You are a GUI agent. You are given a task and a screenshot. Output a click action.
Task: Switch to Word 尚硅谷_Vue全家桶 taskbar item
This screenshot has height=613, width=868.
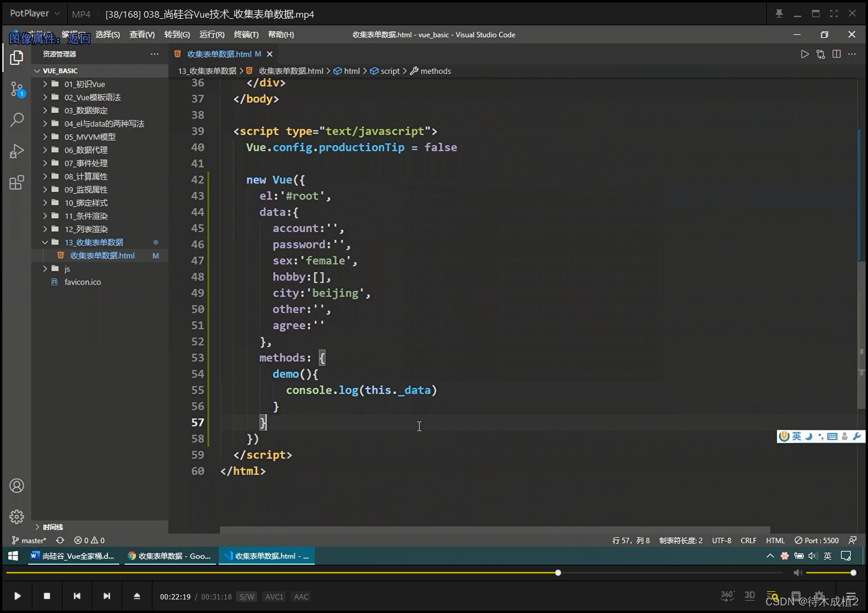point(72,556)
